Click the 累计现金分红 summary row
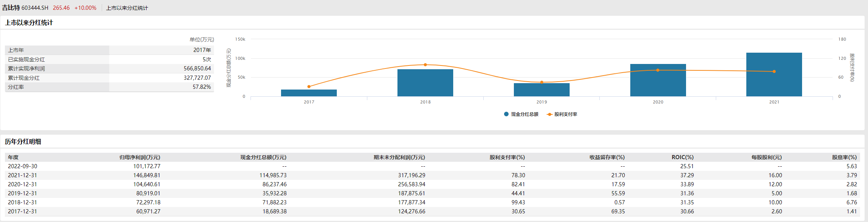This screenshot has width=868, height=222. point(109,78)
